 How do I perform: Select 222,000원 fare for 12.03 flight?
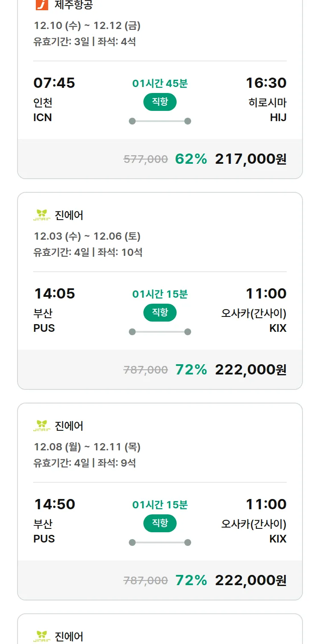[250, 370]
